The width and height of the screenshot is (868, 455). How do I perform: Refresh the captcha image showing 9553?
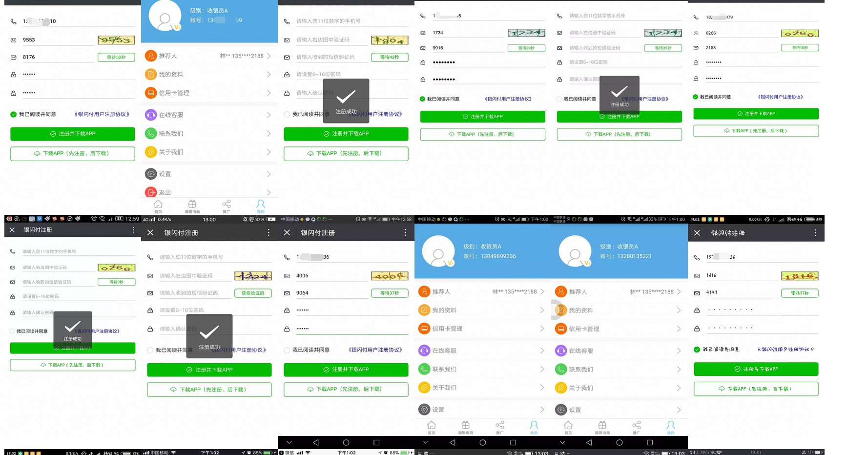(x=116, y=40)
